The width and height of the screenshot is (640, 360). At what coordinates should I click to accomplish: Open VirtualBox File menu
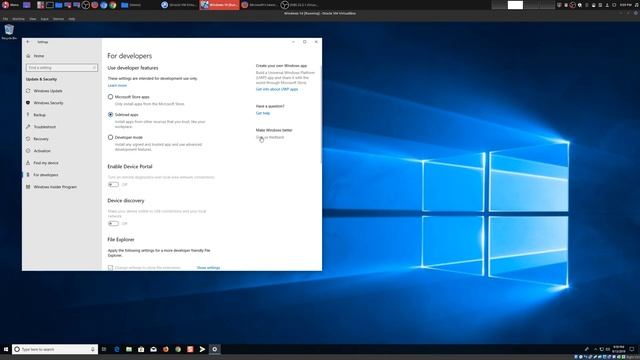pos(5,19)
